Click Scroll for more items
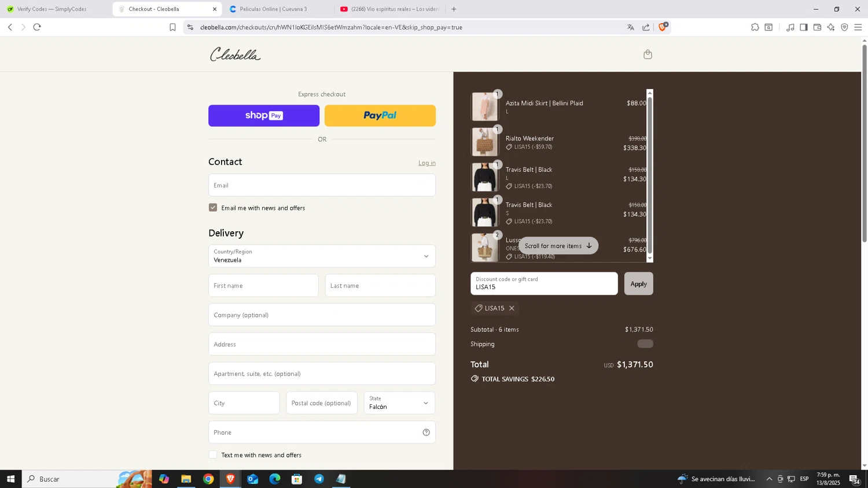Viewport: 868px width, 488px height. (558, 246)
